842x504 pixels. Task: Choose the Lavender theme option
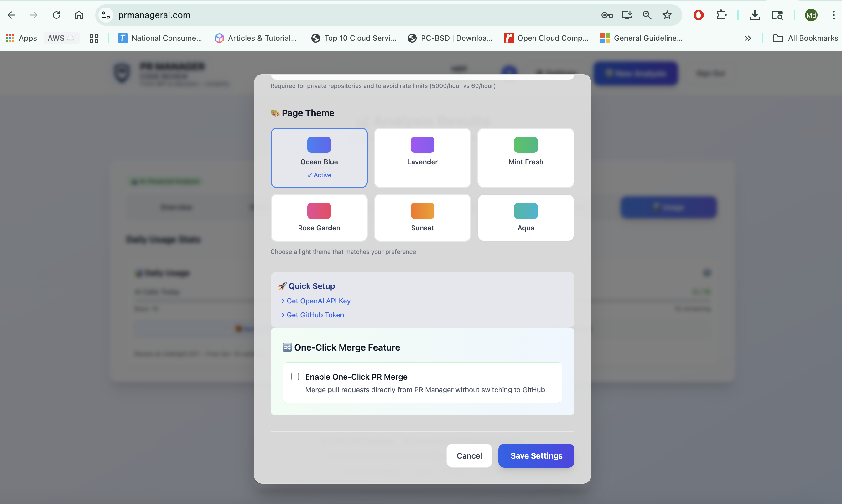click(x=422, y=157)
